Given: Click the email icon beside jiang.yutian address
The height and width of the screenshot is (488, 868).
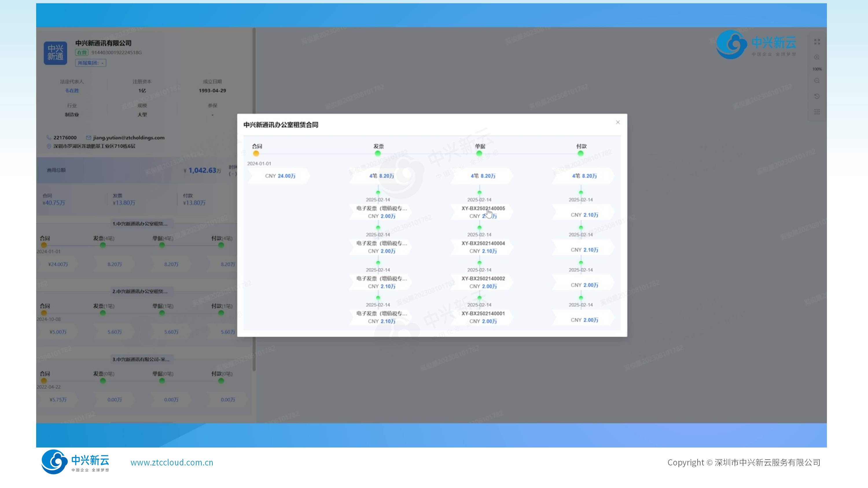Looking at the screenshot, I should (x=89, y=137).
